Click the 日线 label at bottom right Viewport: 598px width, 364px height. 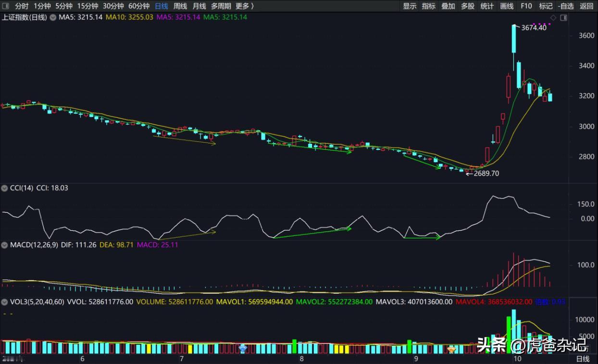[583, 359]
